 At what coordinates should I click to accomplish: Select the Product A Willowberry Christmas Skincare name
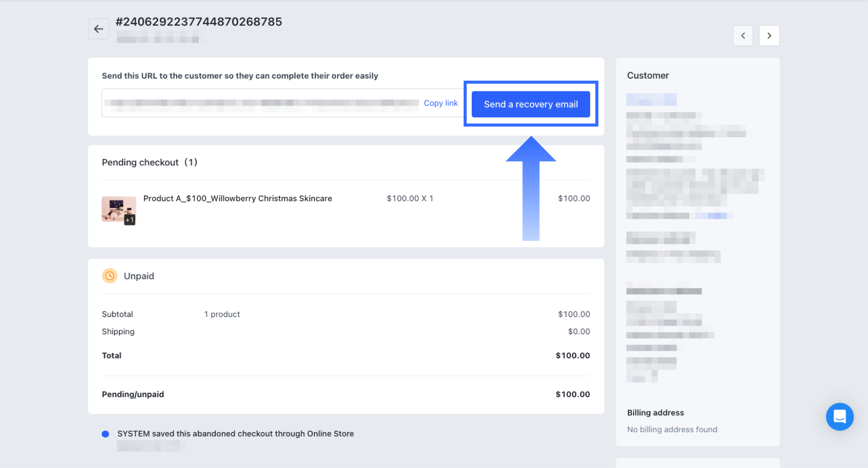coord(237,199)
